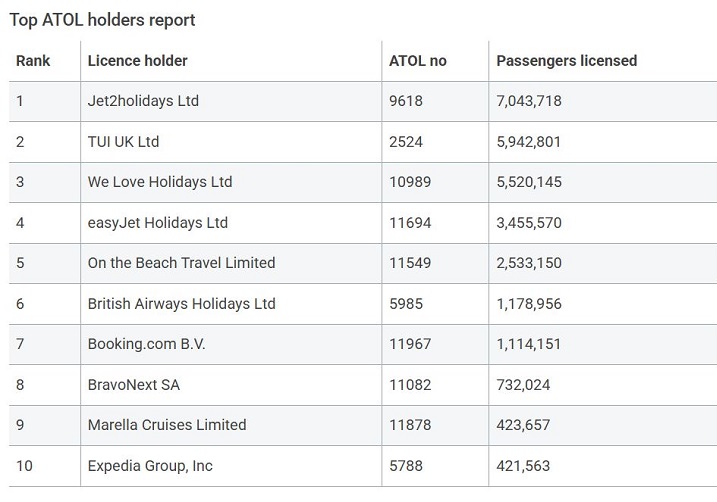Select ATOL number 9618
This screenshot has height=502, width=717.
(x=406, y=101)
